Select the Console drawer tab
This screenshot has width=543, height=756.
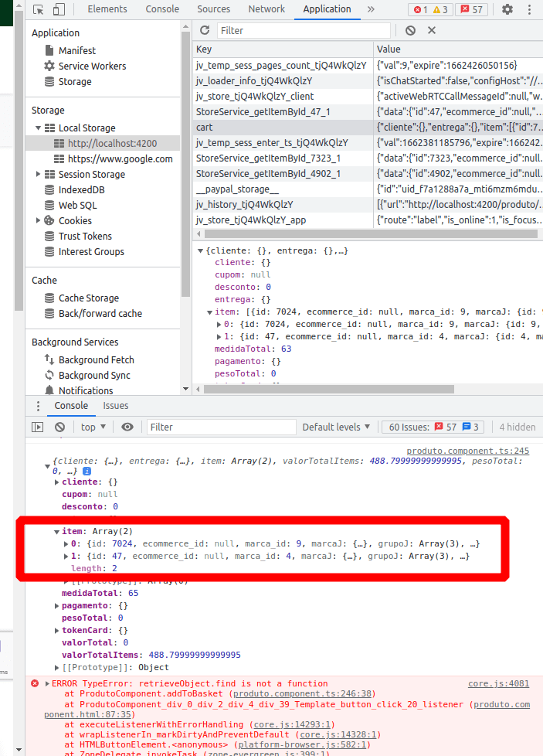click(x=71, y=406)
